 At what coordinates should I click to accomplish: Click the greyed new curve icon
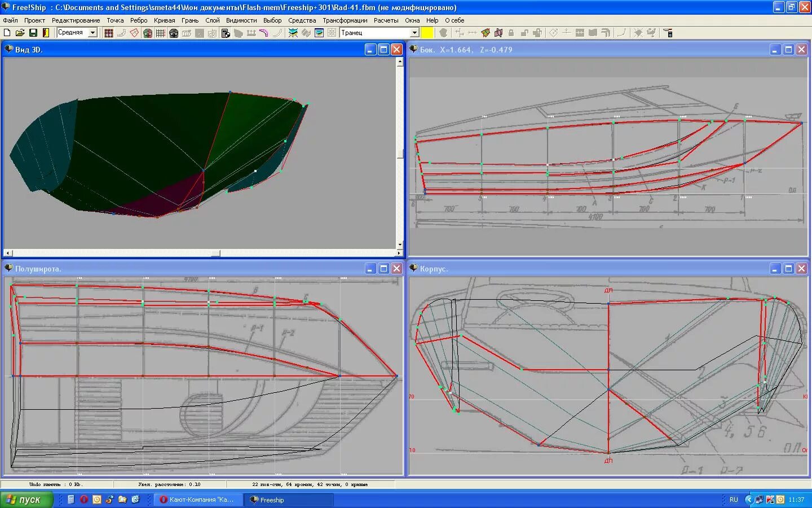tap(621, 33)
